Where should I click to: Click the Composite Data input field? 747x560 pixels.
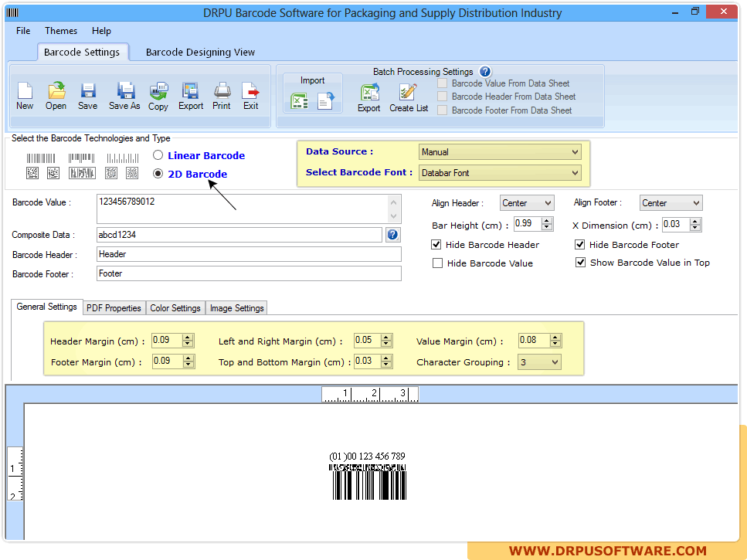(x=239, y=235)
